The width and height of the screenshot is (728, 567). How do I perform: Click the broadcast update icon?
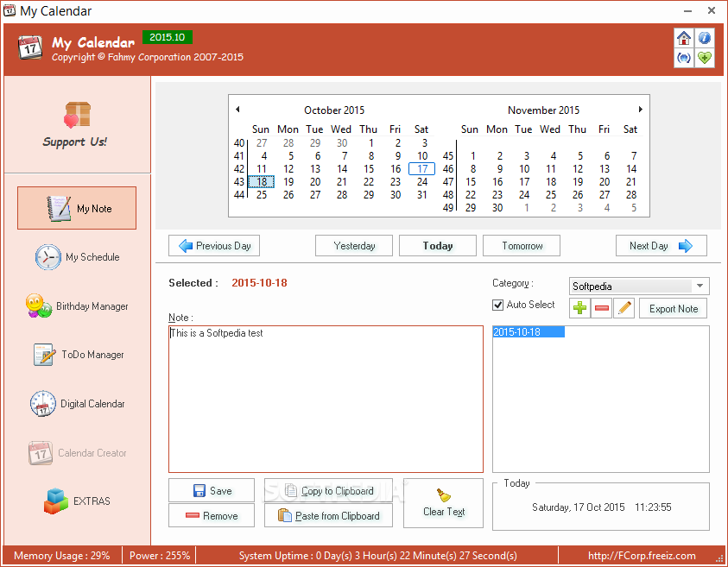coord(683,58)
